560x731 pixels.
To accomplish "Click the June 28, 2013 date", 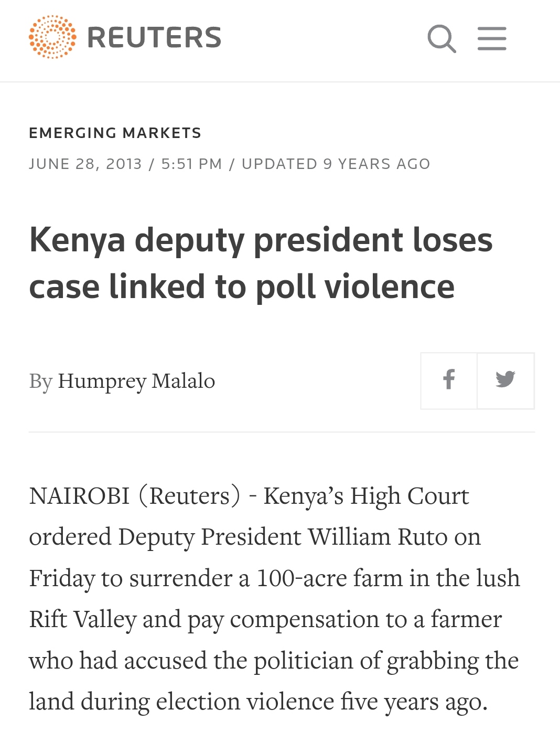I will click(x=85, y=164).
